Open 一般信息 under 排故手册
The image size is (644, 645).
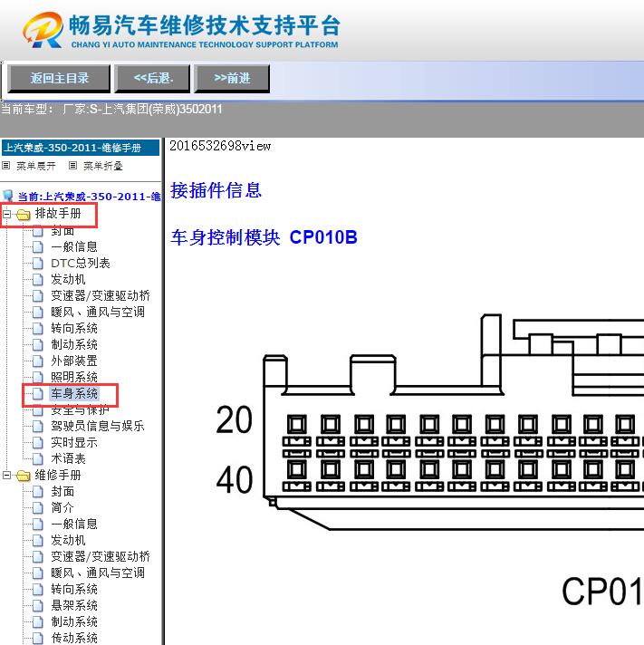74,246
